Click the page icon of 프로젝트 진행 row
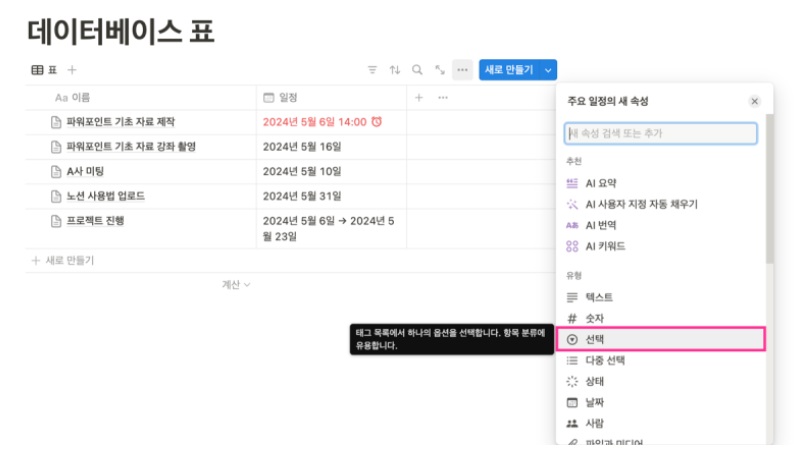This screenshot has width=794, height=464. click(x=56, y=221)
